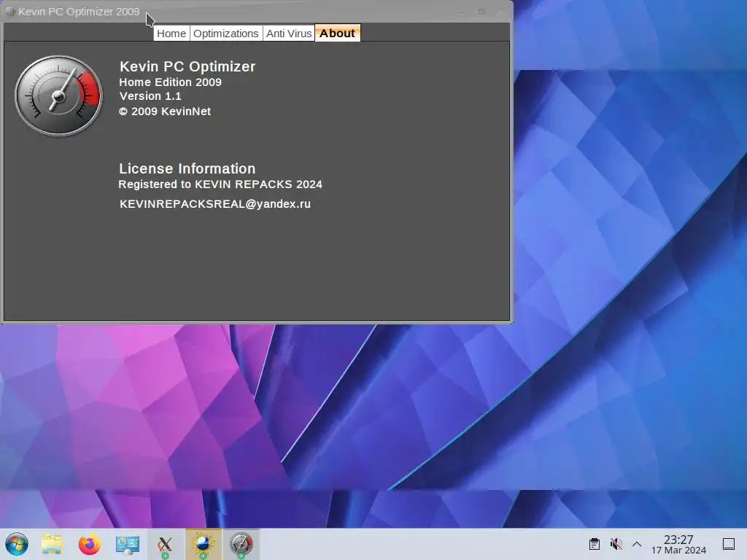Launch the file manager from taskbar
Image resolution: width=747 pixels, height=560 pixels.
(x=52, y=544)
